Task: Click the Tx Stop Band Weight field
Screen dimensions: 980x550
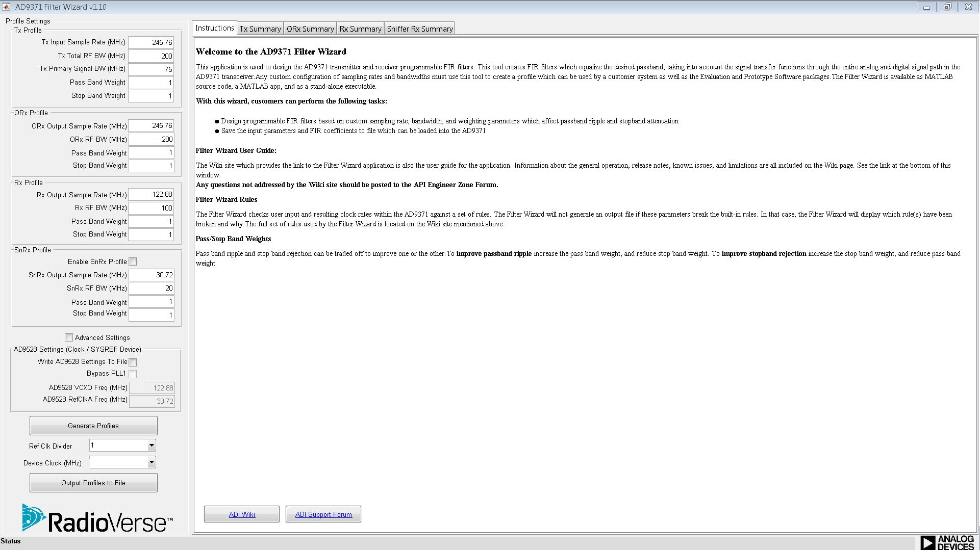Action: click(x=151, y=96)
